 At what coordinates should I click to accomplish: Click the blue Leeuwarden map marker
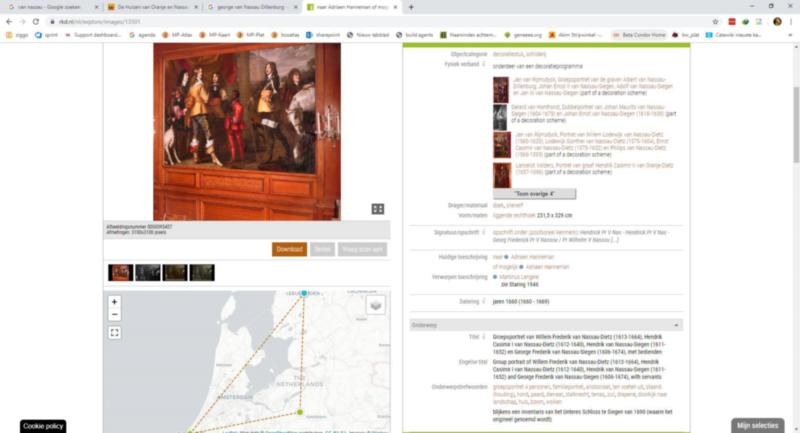point(304,293)
